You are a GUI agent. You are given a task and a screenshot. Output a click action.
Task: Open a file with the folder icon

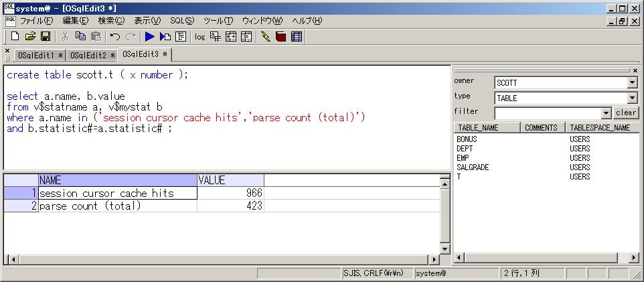click(30, 36)
